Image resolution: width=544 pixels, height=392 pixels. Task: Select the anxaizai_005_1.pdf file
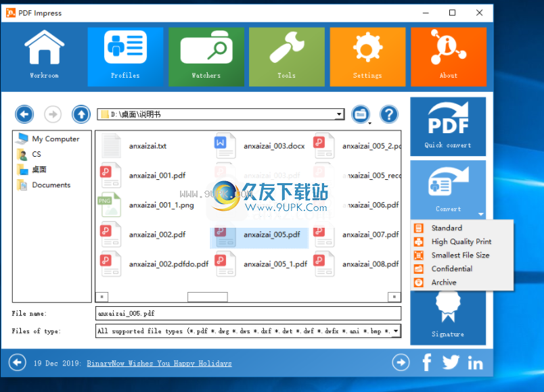click(261, 264)
